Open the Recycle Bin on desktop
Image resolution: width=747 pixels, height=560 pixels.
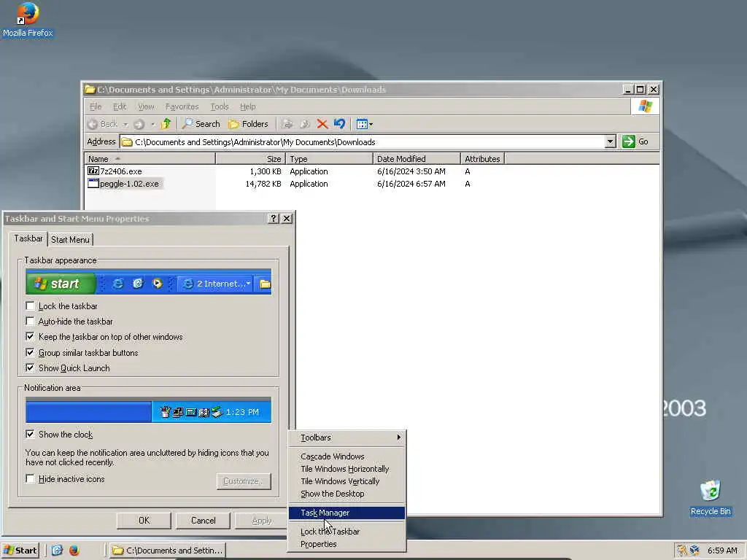(x=711, y=498)
